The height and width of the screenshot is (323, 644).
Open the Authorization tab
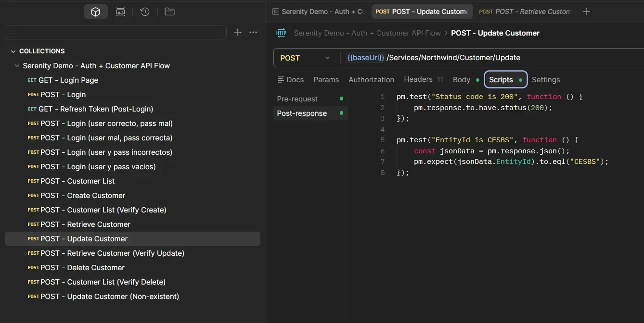(371, 79)
